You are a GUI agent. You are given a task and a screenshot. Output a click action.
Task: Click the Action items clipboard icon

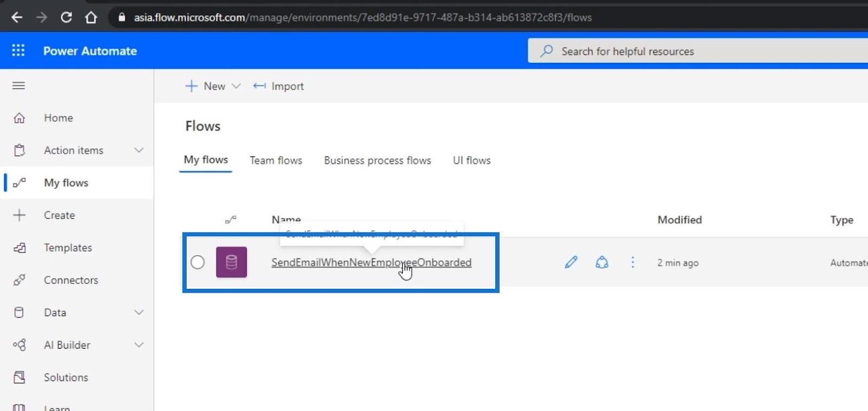tap(19, 150)
